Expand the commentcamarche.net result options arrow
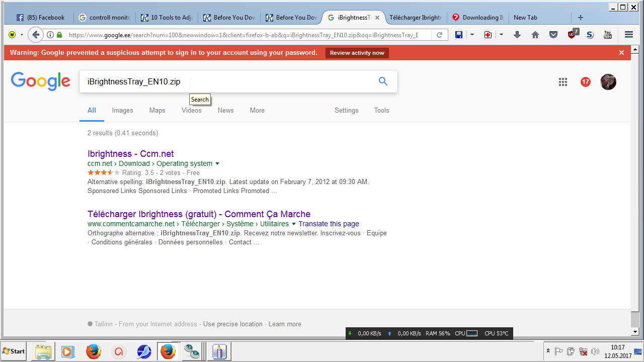This screenshot has height=362, width=644. tap(294, 224)
